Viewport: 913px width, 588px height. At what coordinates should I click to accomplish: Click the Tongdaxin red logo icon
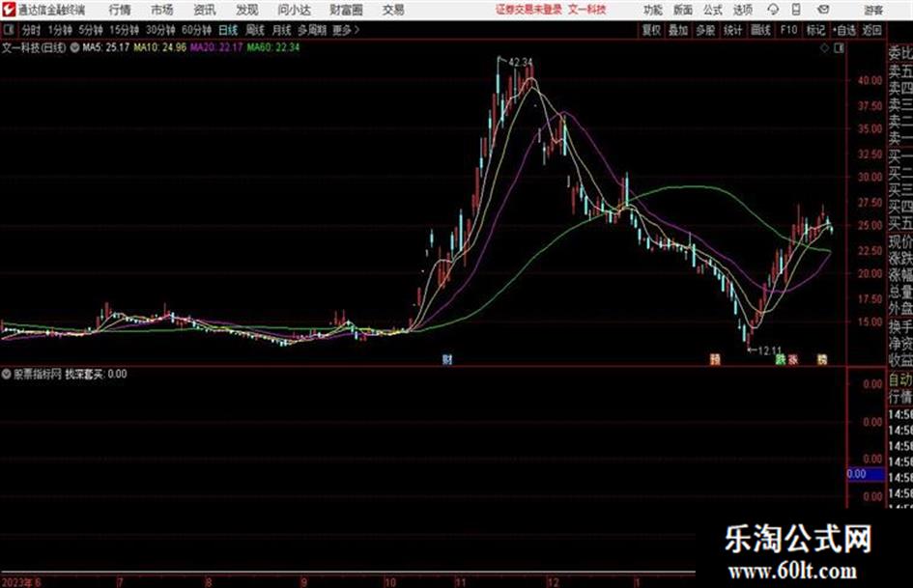coord(8,10)
